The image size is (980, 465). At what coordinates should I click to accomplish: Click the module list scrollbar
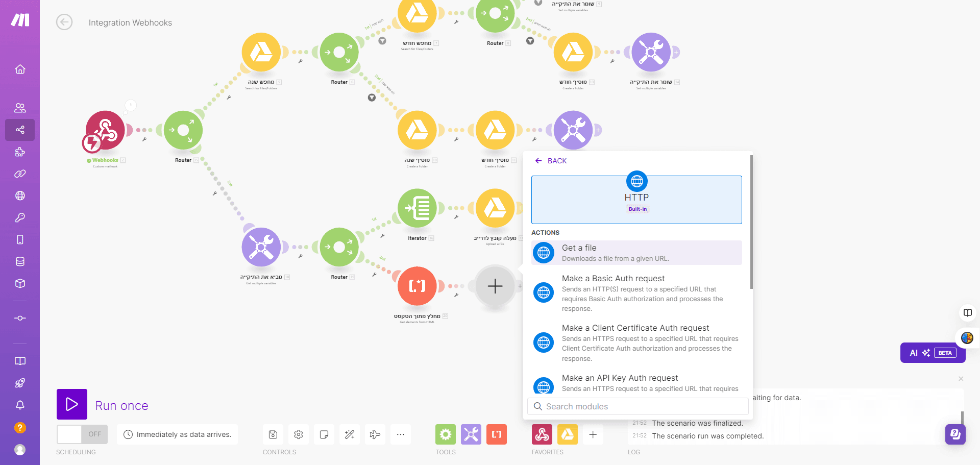pyautogui.click(x=751, y=223)
